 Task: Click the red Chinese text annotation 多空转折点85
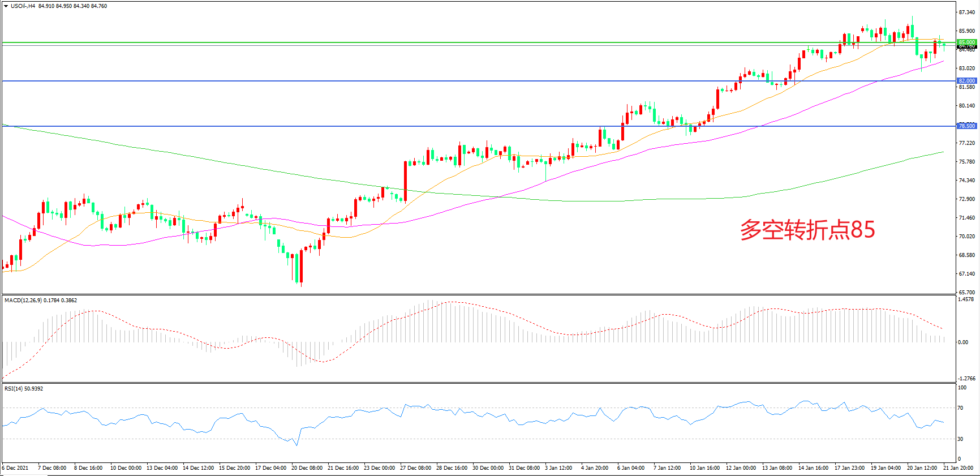pyautogui.click(x=807, y=230)
